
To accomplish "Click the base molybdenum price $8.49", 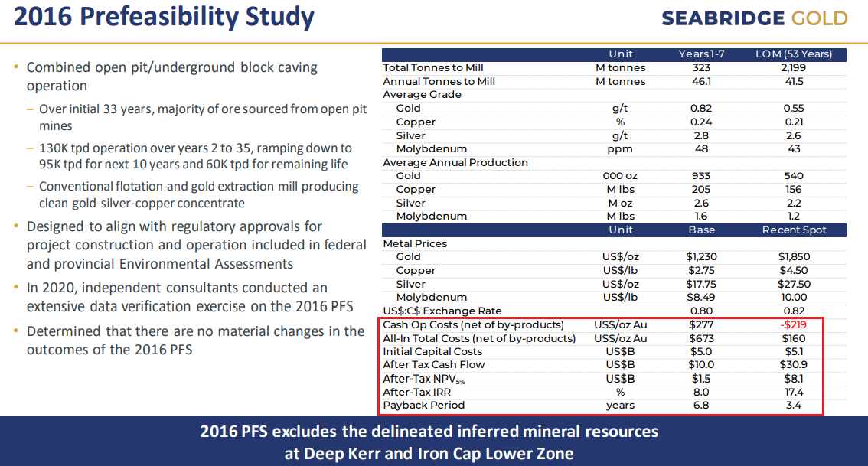I will point(701,297).
